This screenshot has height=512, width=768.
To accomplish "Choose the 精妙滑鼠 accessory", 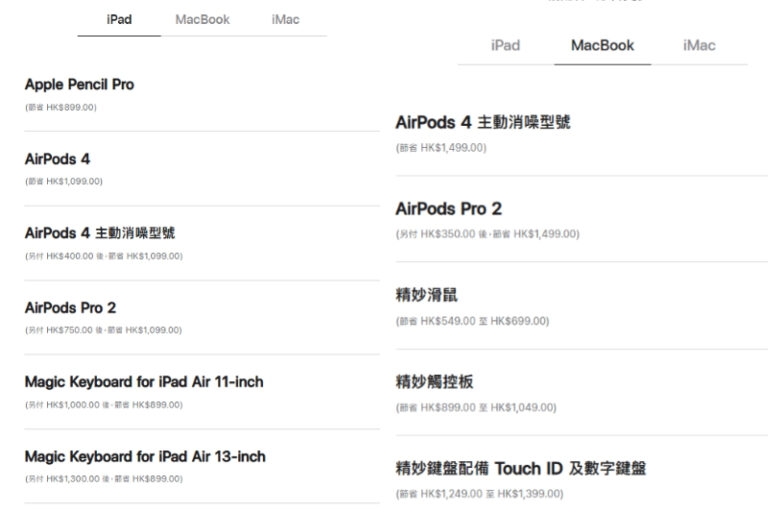I will [x=427, y=295].
